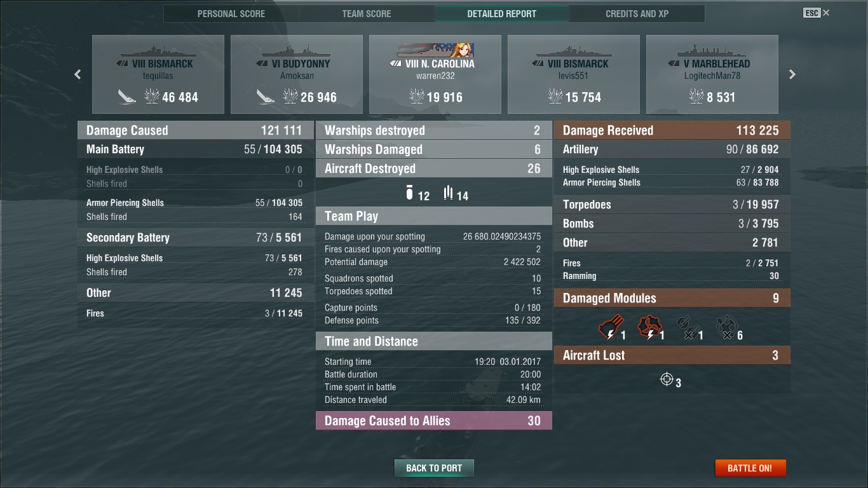Screen dimensions: 868x488
Task: Click the sinking ship icon on Budyonny card
Action: [266, 97]
